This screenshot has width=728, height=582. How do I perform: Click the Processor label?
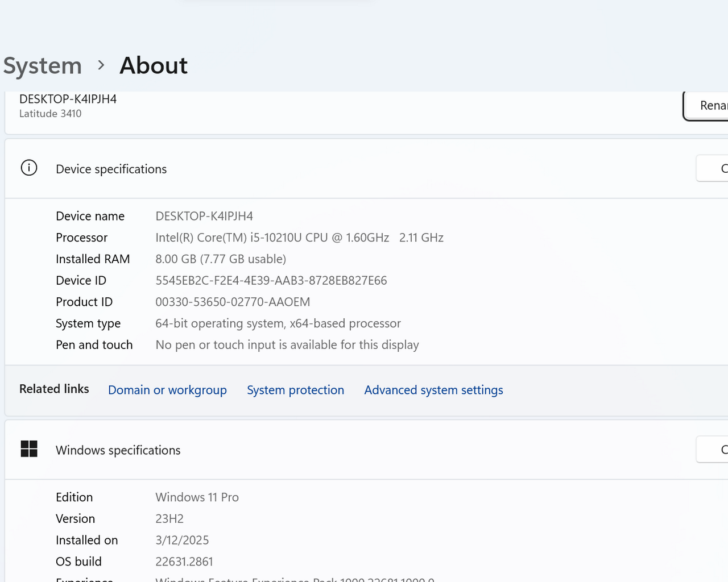(81, 238)
